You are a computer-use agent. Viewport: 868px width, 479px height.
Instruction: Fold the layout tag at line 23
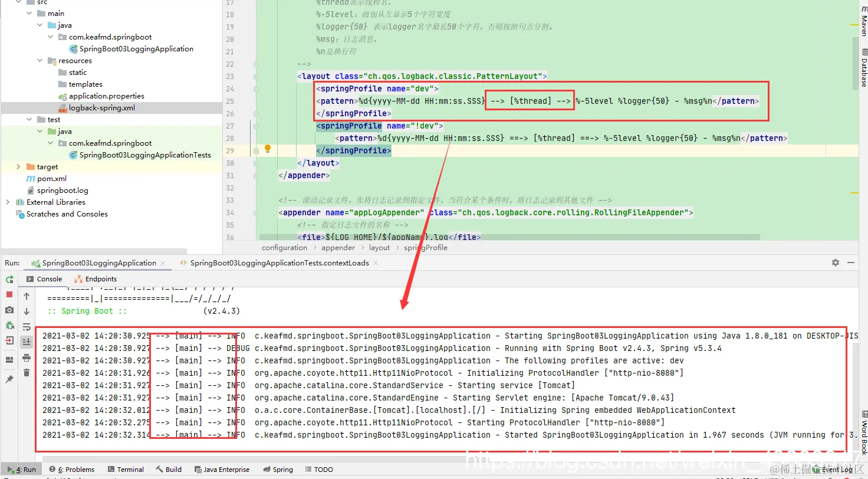click(255, 76)
